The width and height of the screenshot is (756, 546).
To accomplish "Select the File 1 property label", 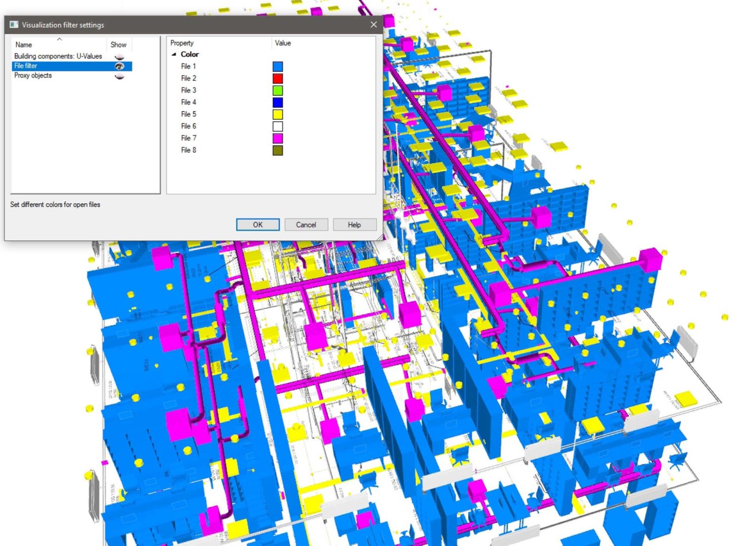I will (x=188, y=66).
